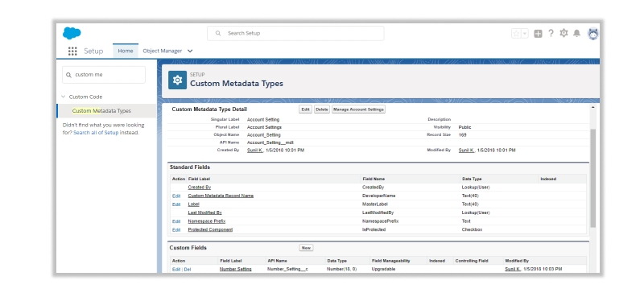Edit the Custom Metadata Record Name field
Image resolution: width=644 pixels, height=297 pixels.
pyautogui.click(x=176, y=196)
